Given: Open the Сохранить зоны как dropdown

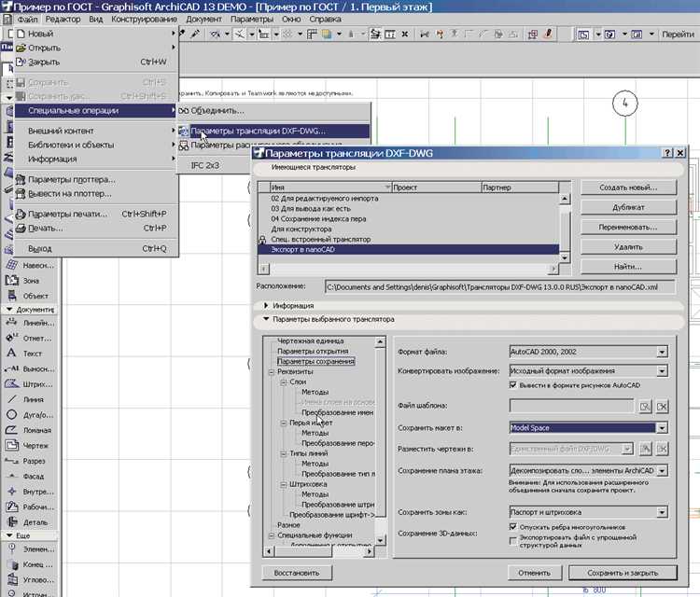Looking at the screenshot, I should click(662, 512).
